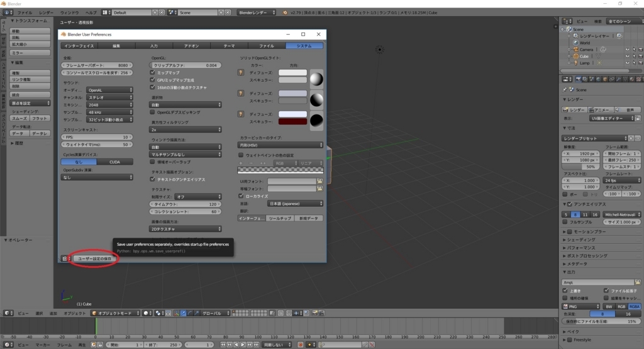
Task: Open the 異方性フィルタリング 2x dropdown
Action: pos(186,130)
